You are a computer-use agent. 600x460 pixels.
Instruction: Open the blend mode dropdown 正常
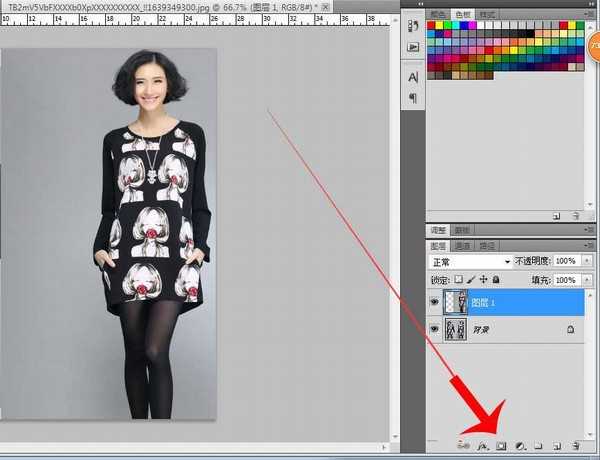click(469, 261)
